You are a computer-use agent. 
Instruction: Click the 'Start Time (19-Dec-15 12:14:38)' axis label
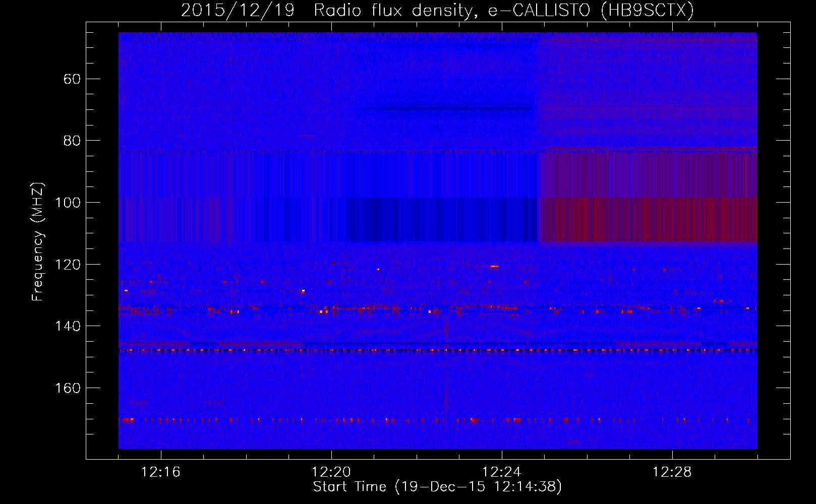(437, 487)
